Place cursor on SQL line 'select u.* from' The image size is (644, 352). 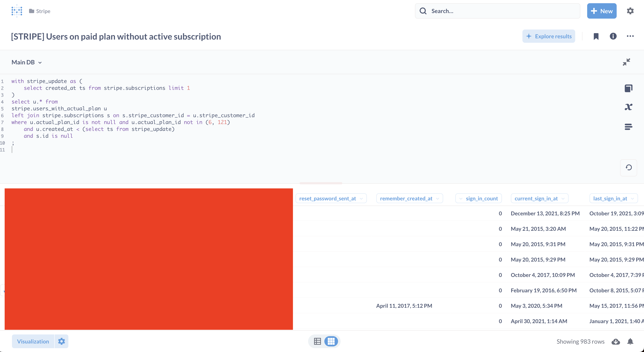34,102
